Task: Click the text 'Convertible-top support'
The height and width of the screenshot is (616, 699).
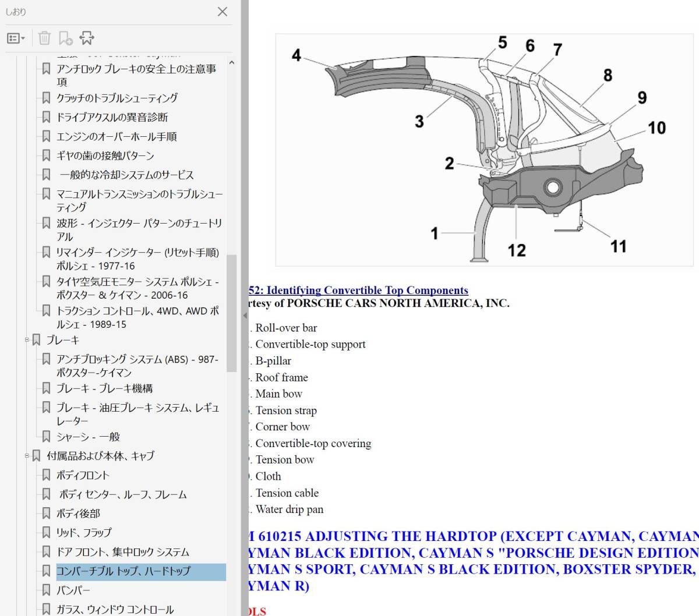Action: click(x=310, y=344)
